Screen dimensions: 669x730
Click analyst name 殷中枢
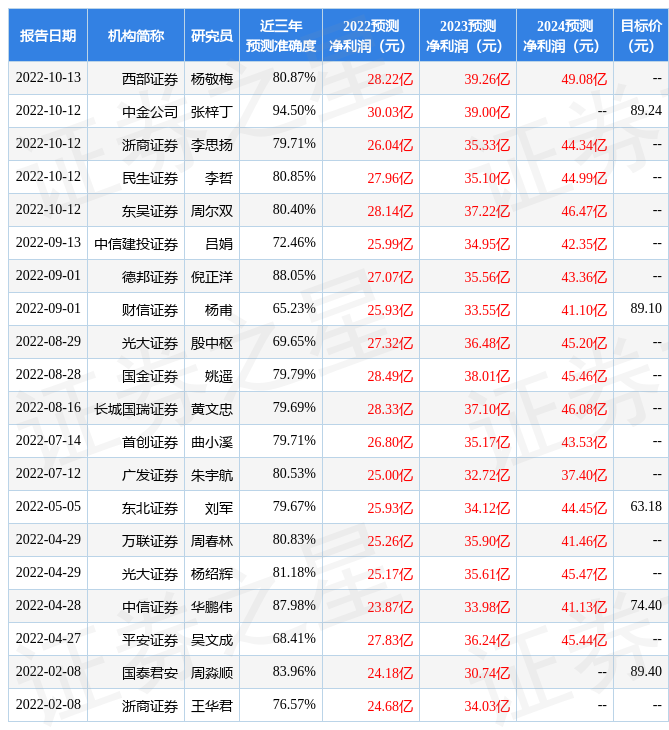click(212, 343)
